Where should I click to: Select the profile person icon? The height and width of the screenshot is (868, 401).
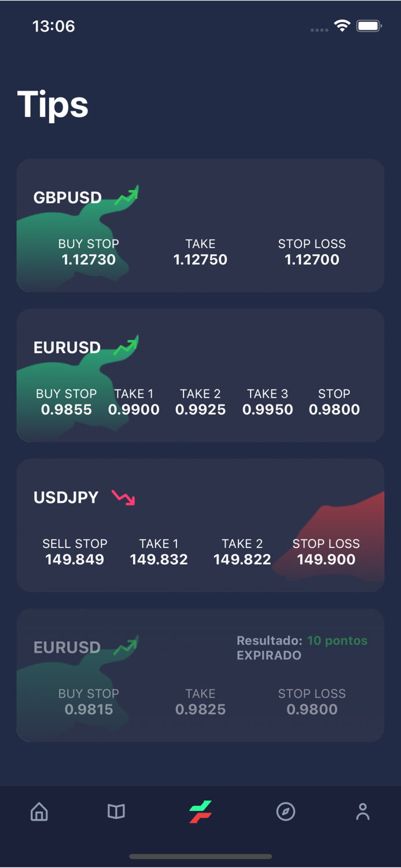(362, 812)
